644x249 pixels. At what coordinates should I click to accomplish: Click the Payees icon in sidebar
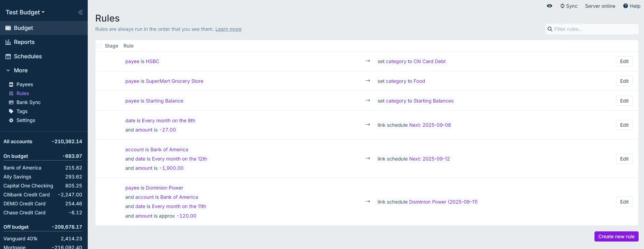click(11, 85)
